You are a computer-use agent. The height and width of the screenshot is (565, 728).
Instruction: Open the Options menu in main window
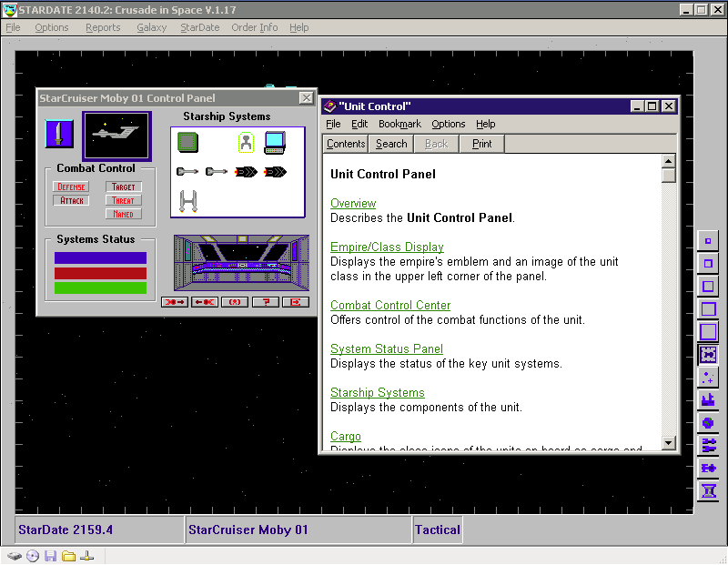pos(52,27)
